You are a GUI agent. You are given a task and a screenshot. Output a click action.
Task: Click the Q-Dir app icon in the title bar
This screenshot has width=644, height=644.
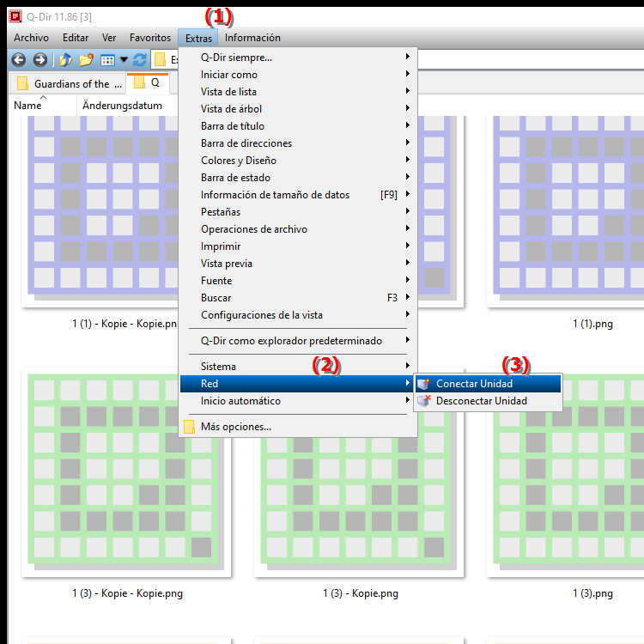(x=15, y=16)
